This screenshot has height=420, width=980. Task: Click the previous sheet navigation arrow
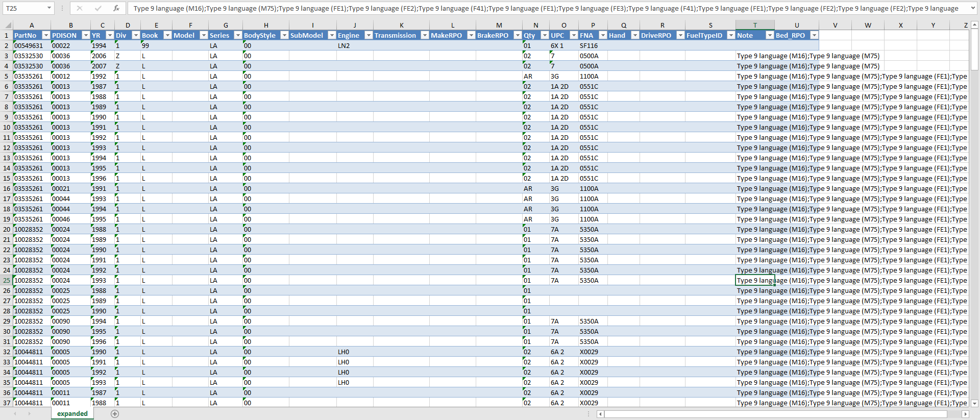(x=15, y=414)
